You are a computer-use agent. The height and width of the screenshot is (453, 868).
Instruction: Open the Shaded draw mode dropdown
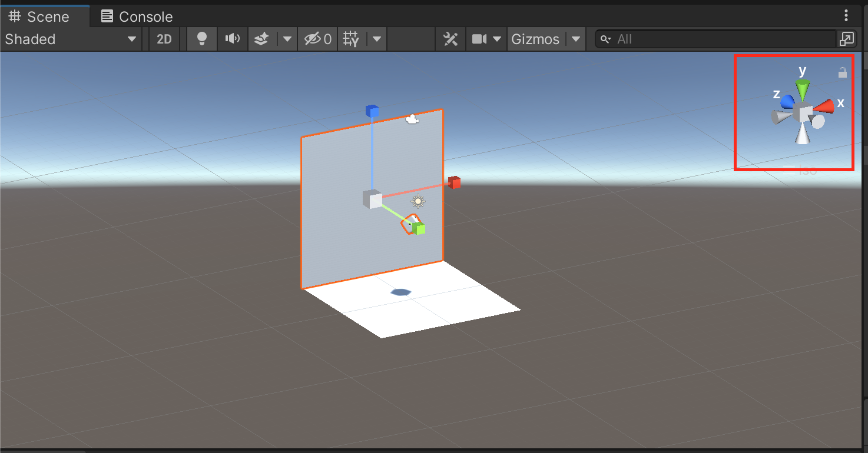(70, 39)
